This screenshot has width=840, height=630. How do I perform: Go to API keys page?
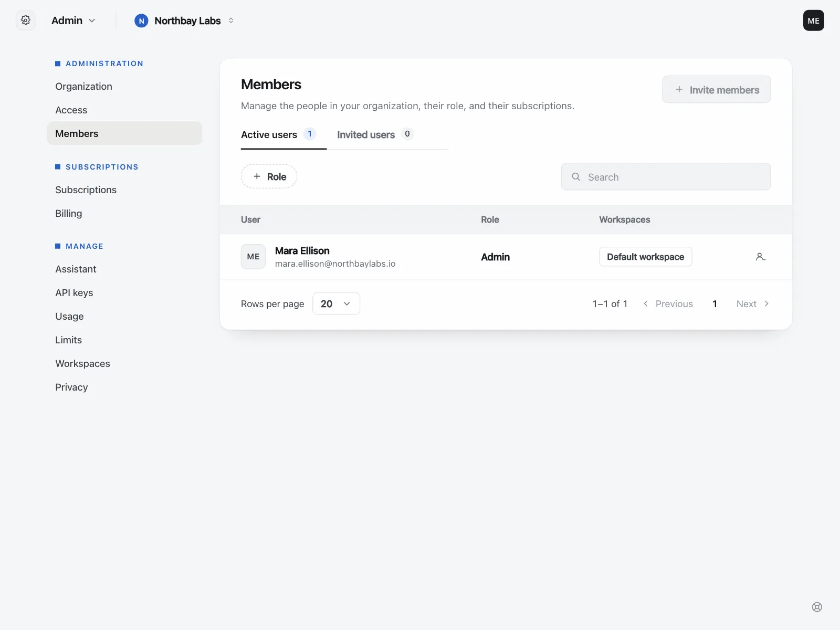pos(124,292)
